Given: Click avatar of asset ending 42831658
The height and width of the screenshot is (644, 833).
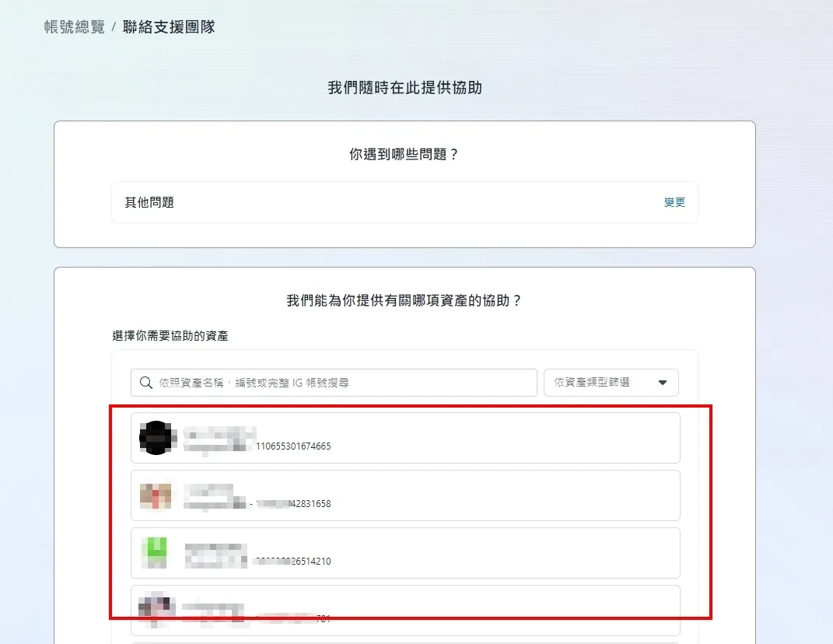Looking at the screenshot, I should point(156,495).
